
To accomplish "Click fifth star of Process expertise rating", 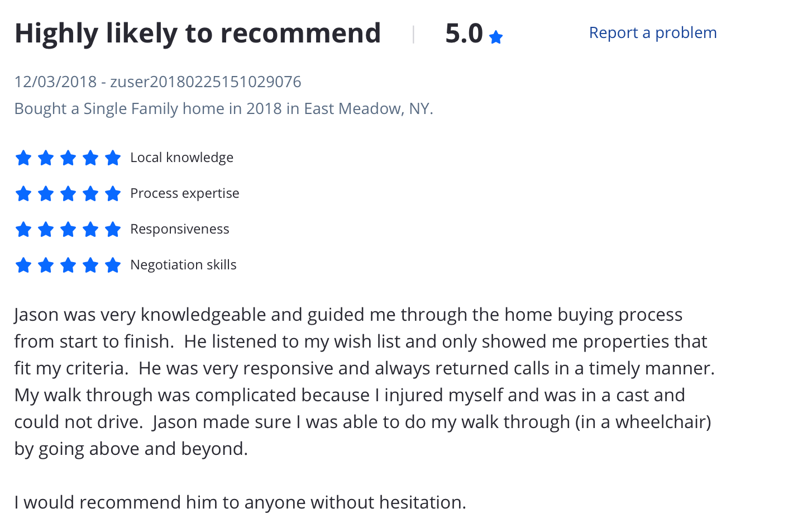I will 113,194.
